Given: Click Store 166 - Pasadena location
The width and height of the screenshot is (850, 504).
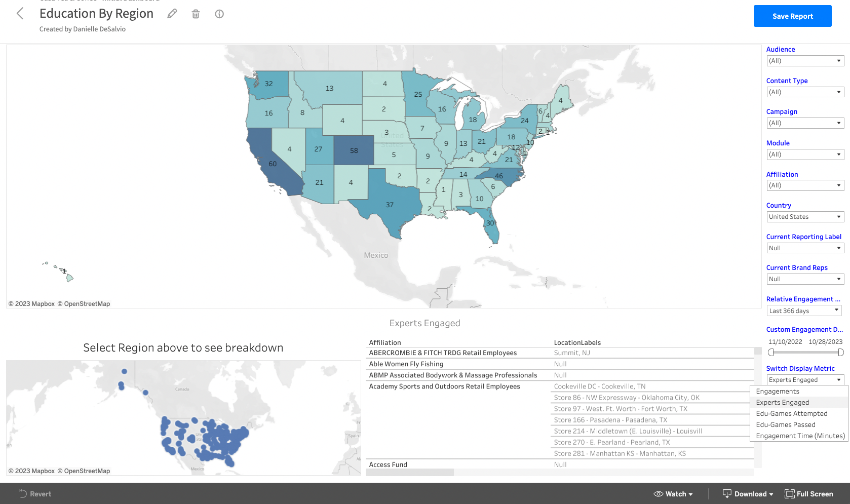Looking at the screenshot, I should tap(610, 420).
